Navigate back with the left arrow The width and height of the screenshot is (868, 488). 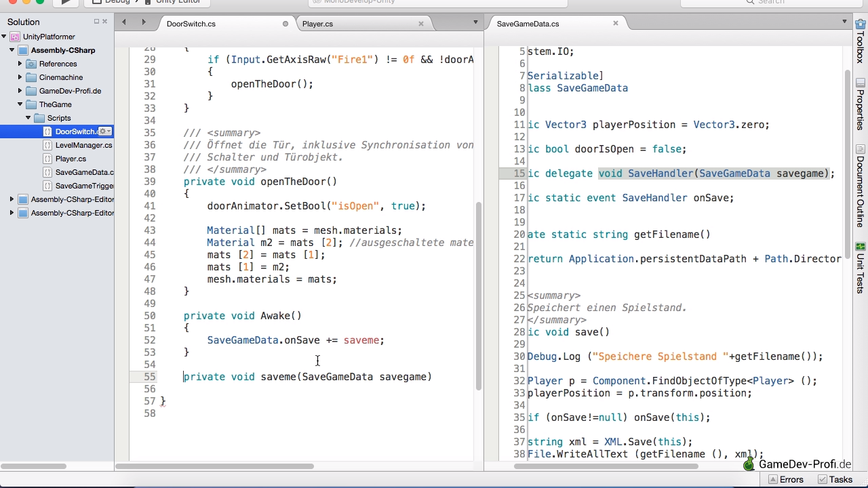point(124,22)
